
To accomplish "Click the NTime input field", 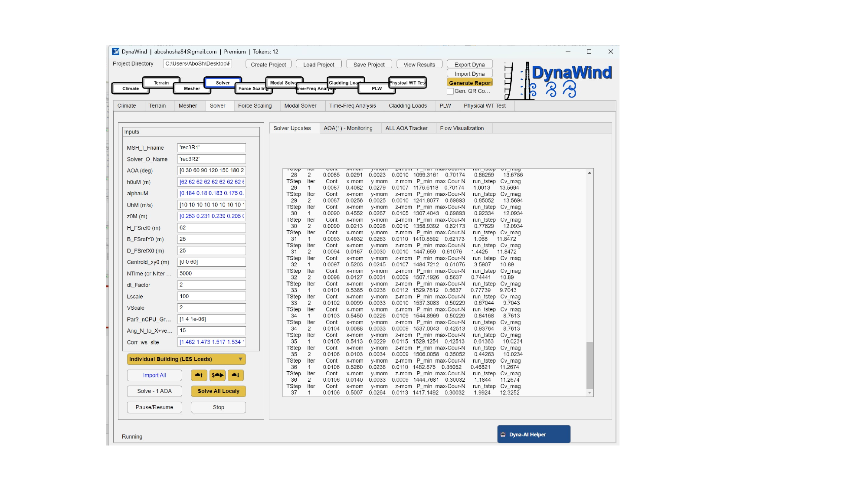I will pyautogui.click(x=212, y=274).
